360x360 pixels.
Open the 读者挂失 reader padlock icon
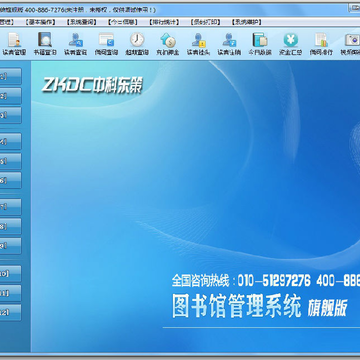point(198,44)
